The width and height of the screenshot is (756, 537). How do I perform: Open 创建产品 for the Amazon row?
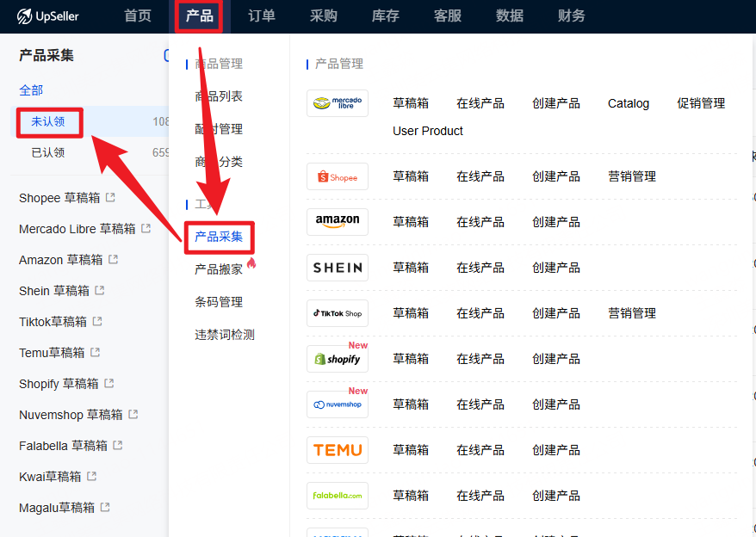click(x=556, y=222)
